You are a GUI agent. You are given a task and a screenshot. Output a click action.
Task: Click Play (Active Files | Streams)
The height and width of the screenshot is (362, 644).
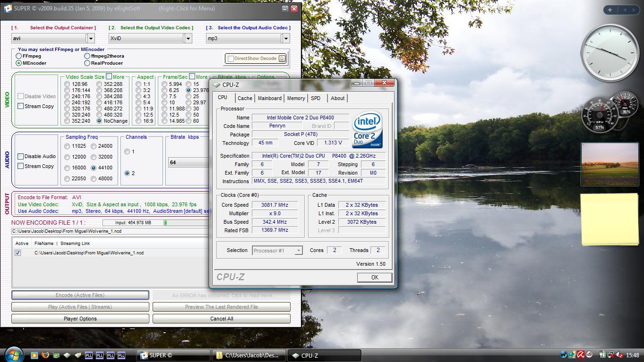pos(80,307)
